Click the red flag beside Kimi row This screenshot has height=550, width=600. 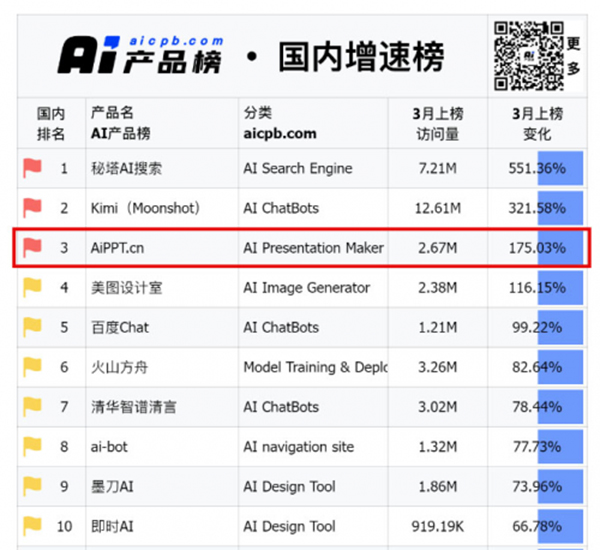point(32,208)
